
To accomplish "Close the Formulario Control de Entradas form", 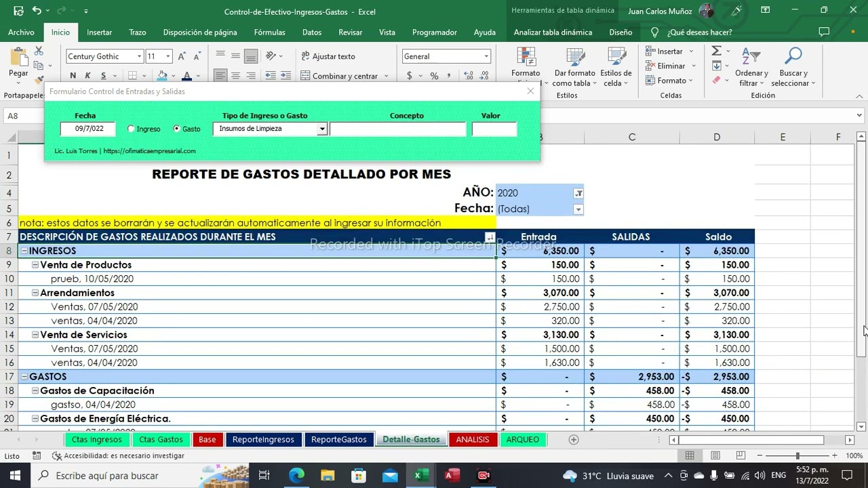I will tap(530, 91).
